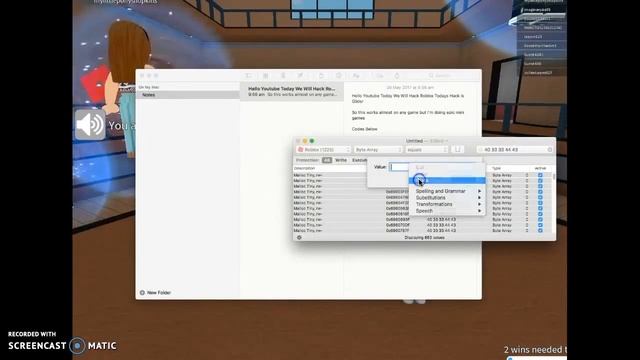Open the Byte Array data type dropdown
640x360 pixels.
coord(378,150)
